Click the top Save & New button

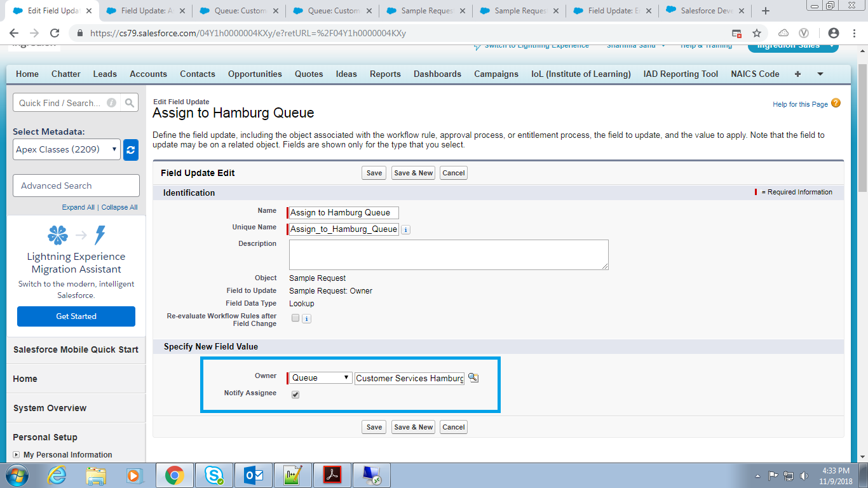pos(413,173)
